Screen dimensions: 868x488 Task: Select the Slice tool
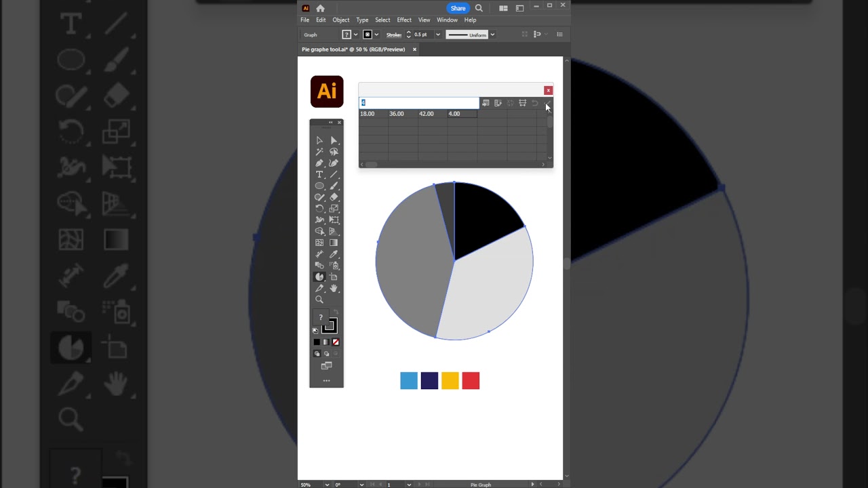coord(319,288)
